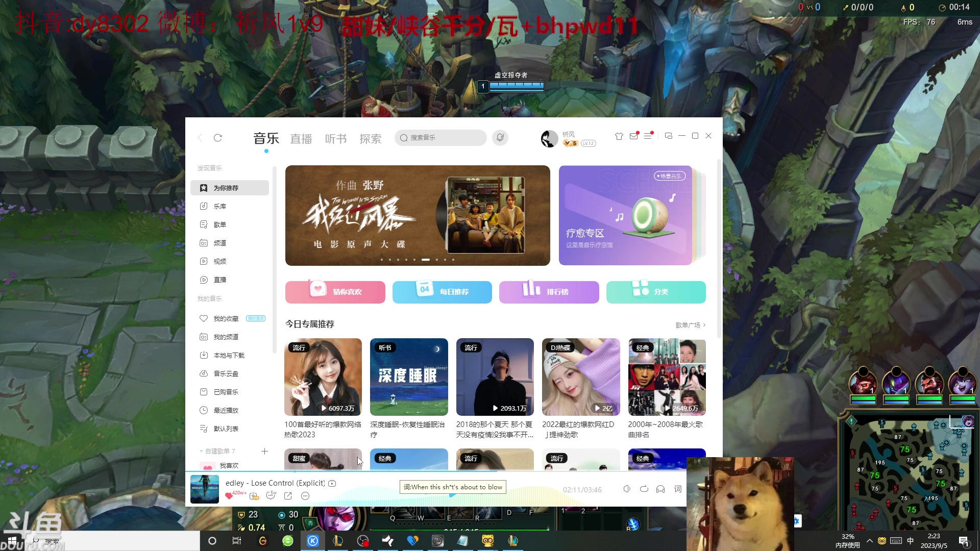Toggle the desktop lyrics (词) button
This screenshot has height=551, width=980.
(x=678, y=489)
